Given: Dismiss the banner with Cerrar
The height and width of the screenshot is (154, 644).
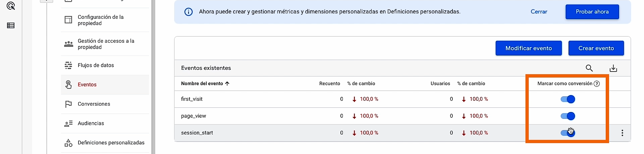Looking at the screenshot, I should (x=539, y=12).
